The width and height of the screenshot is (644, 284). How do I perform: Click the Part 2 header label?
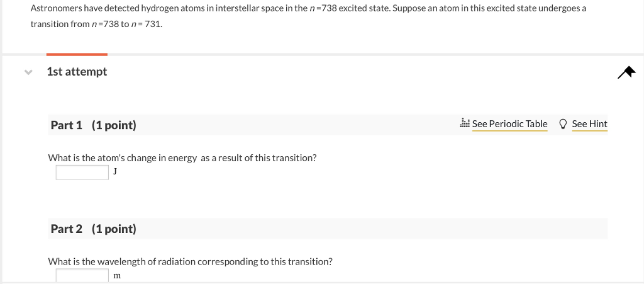point(66,229)
